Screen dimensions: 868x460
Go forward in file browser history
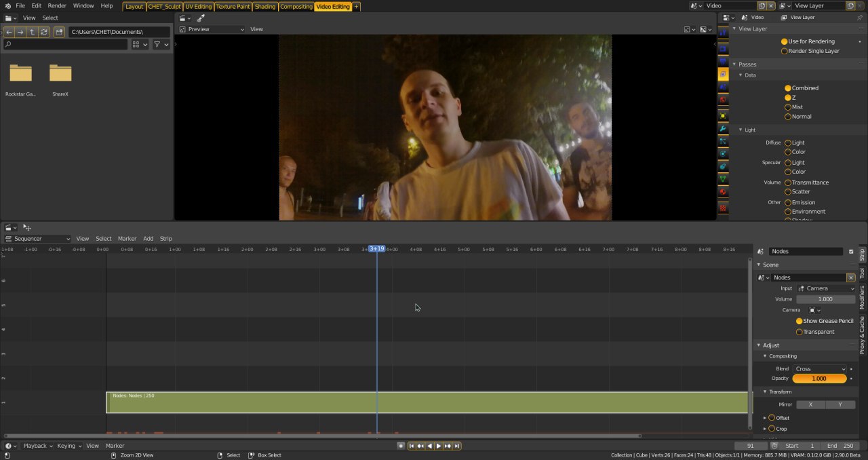[21, 32]
